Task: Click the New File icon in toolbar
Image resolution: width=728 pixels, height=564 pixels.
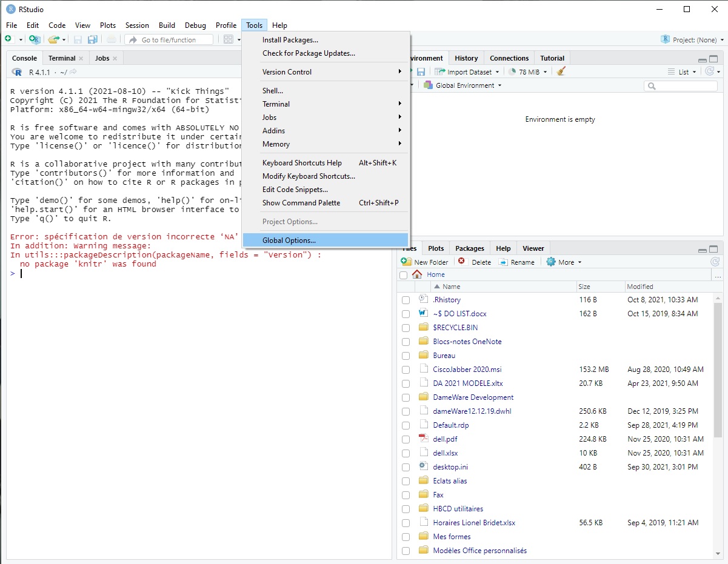Action: [9, 39]
